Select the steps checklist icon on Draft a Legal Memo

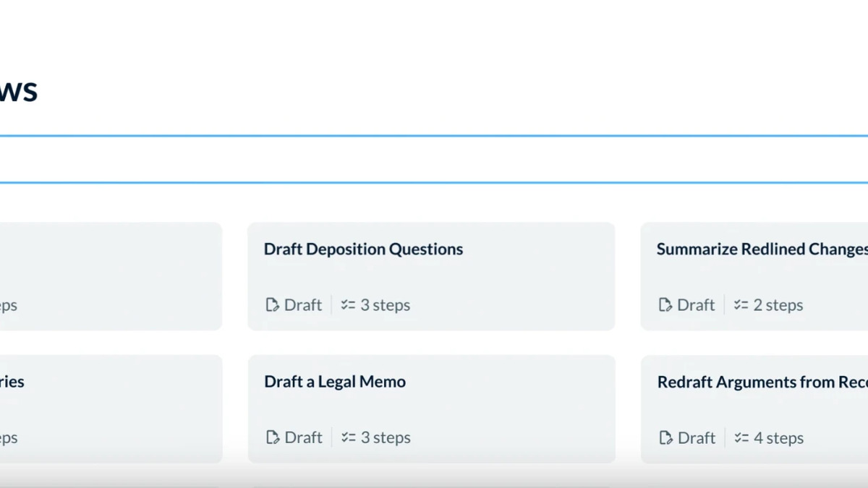pyautogui.click(x=347, y=437)
